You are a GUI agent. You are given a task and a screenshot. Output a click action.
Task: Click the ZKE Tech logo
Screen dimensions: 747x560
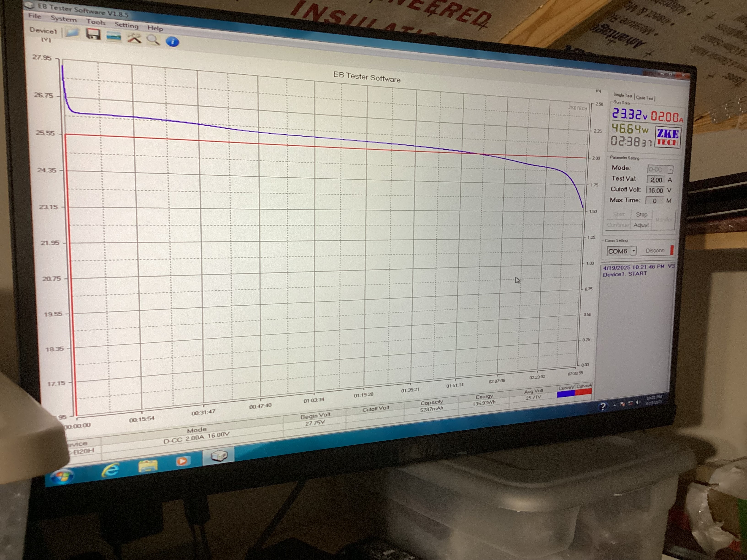(667, 137)
